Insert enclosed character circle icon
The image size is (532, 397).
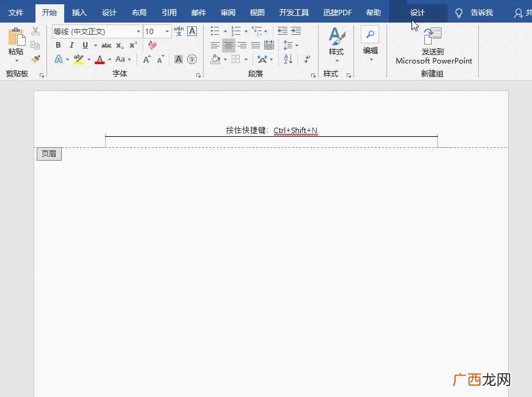[x=192, y=59]
